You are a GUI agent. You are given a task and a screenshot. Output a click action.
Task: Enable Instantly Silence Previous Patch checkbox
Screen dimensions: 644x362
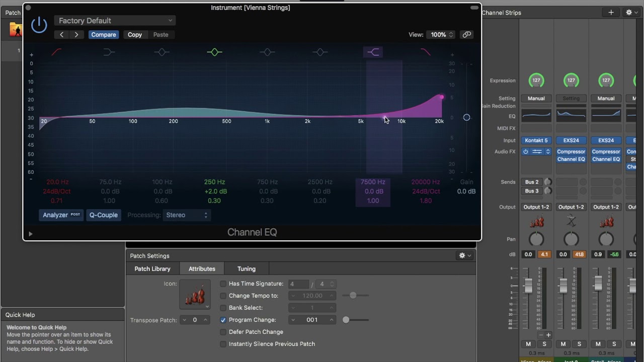pos(223,344)
